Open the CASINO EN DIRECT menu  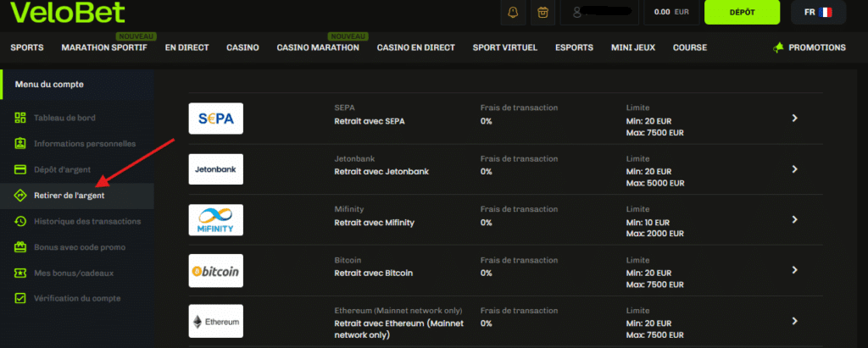[x=415, y=47]
